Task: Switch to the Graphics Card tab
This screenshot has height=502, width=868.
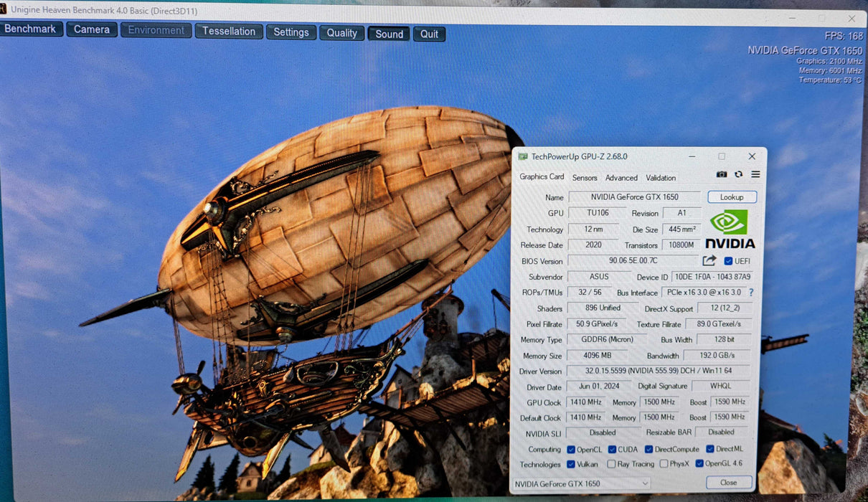Action: (x=542, y=176)
